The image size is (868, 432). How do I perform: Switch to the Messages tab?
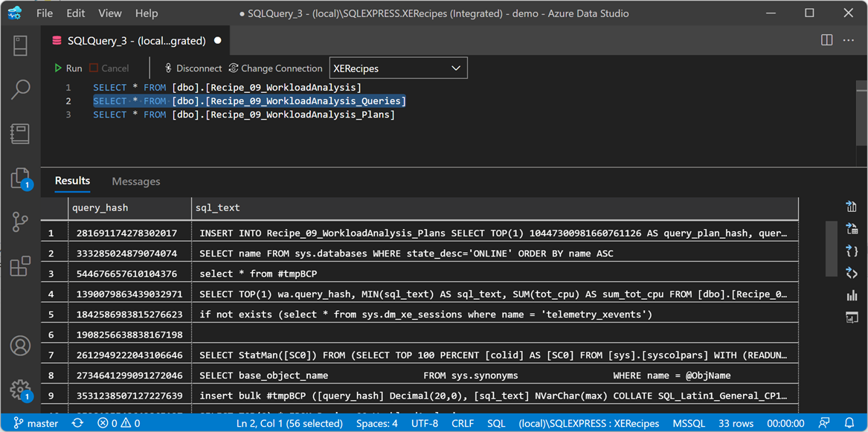(135, 181)
